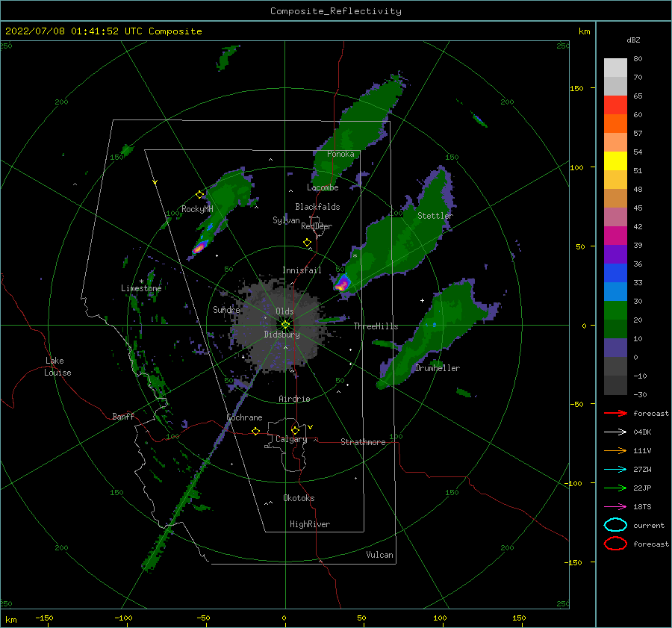Click the dBZ legend heading
672x628 pixels.
pyautogui.click(x=633, y=40)
